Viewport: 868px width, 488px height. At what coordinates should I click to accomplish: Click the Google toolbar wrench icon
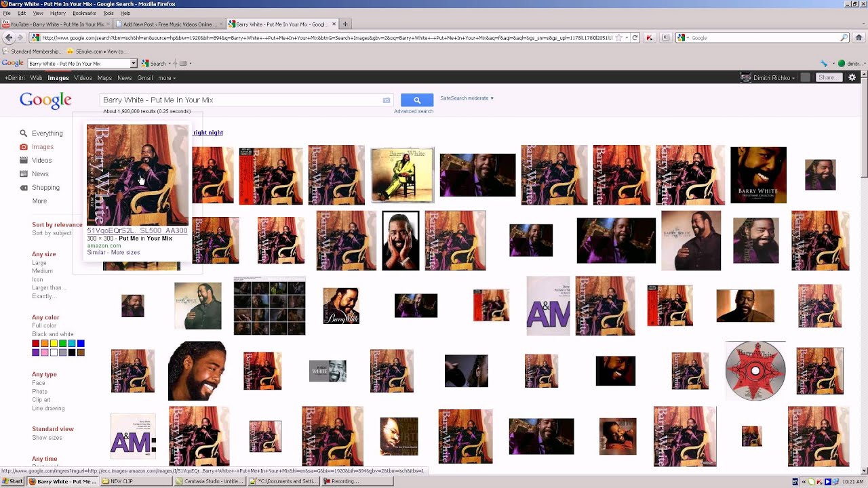click(x=825, y=64)
